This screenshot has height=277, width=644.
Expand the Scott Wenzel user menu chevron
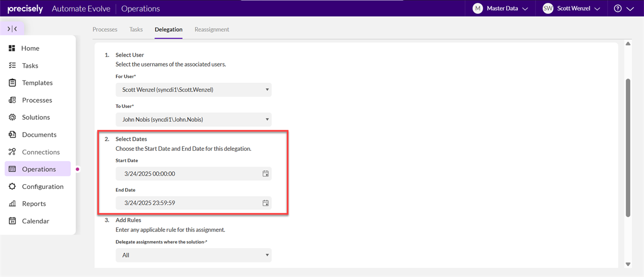tap(597, 9)
